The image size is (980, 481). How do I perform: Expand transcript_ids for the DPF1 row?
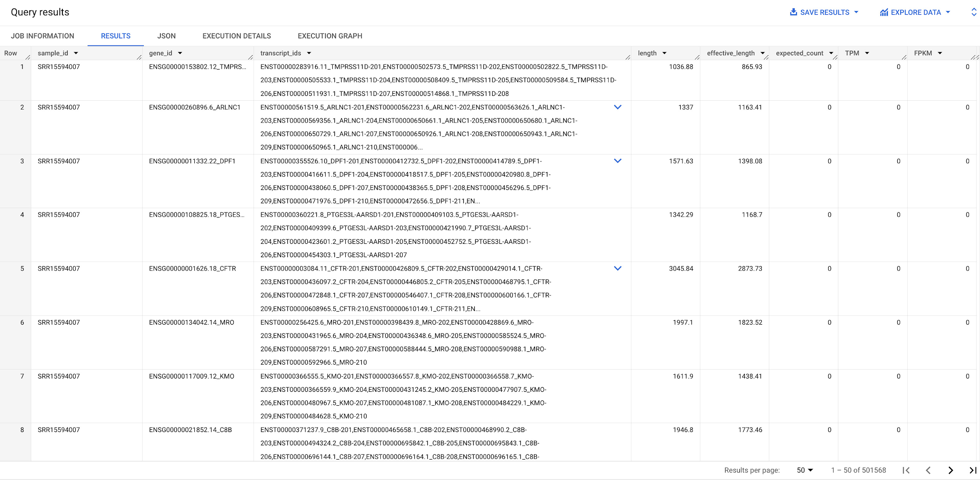[618, 161]
